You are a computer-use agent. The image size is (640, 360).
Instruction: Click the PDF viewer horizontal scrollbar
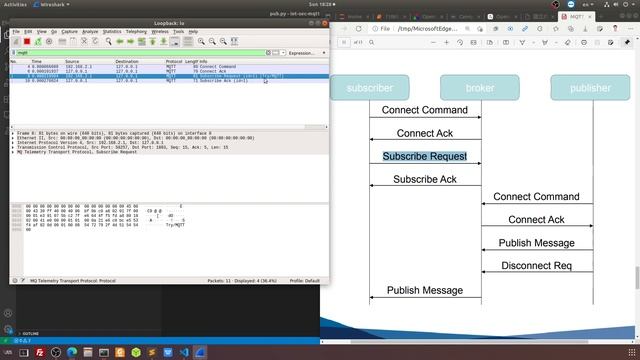[469, 341]
